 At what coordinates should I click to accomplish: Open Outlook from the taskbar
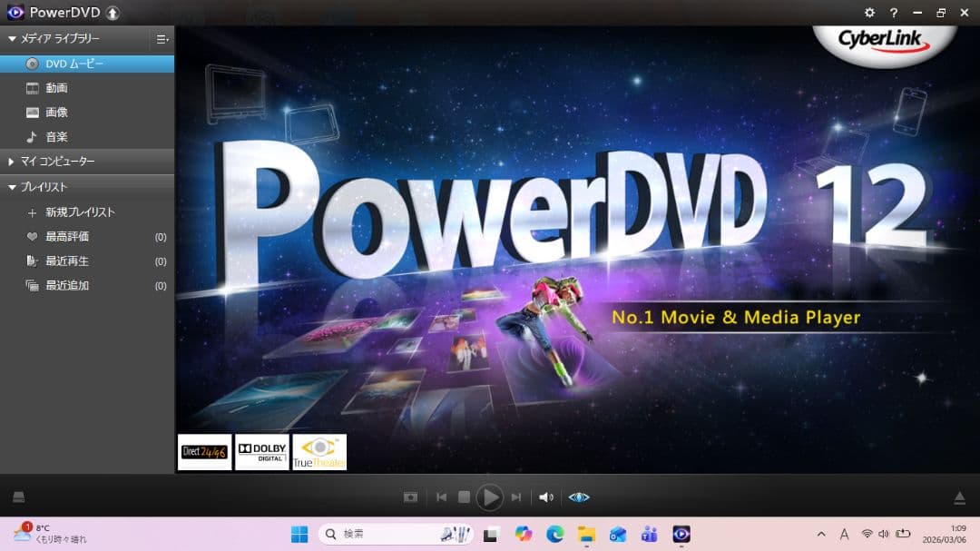click(x=618, y=534)
